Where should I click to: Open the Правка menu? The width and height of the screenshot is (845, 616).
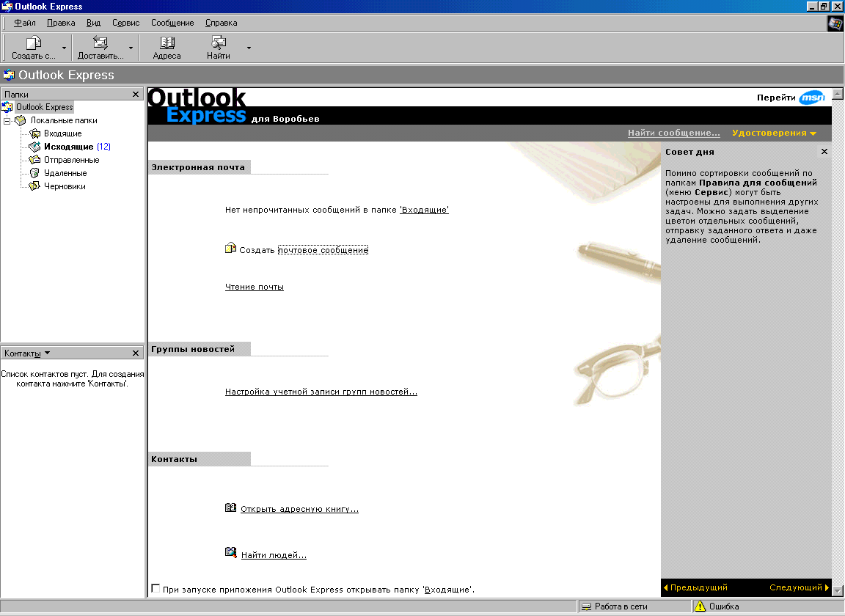click(61, 23)
